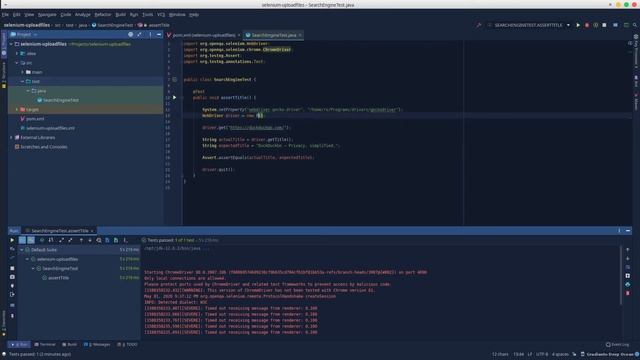Screen dimensions: 640x360
Task: Close the SearchEngineTest.assertTitle run tab
Action: click(x=92, y=231)
